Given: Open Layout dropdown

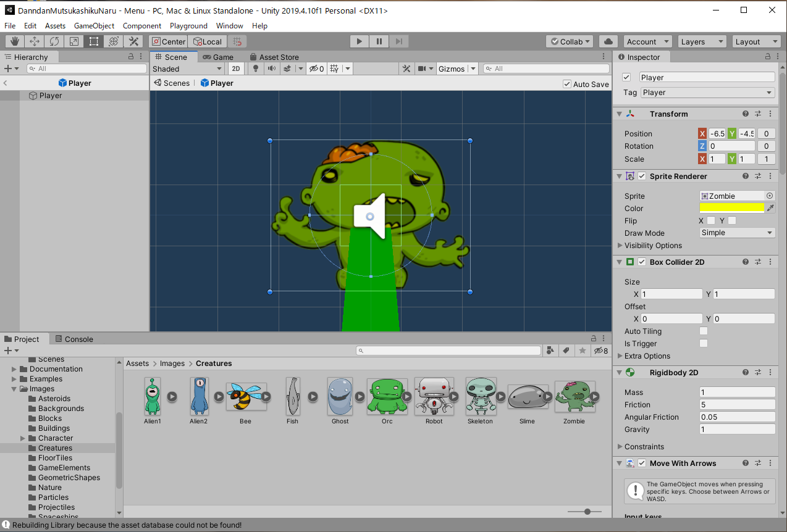Looking at the screenshot, I should (757, 41).
